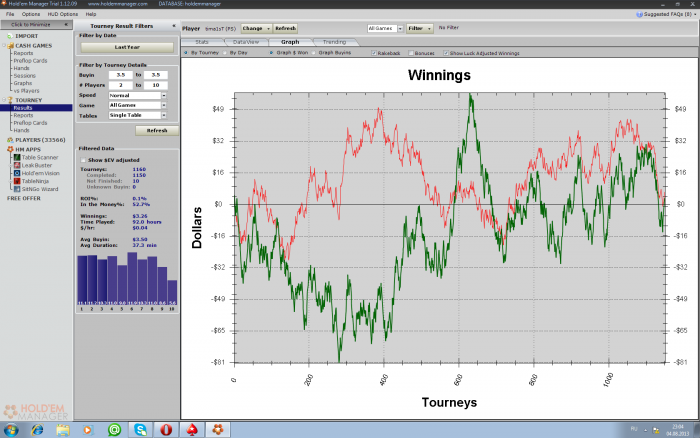Viewport: 700px width, 438px height.
Task: Collapse the Tourney Result Filters panel arrow
Action: [174, 26]
